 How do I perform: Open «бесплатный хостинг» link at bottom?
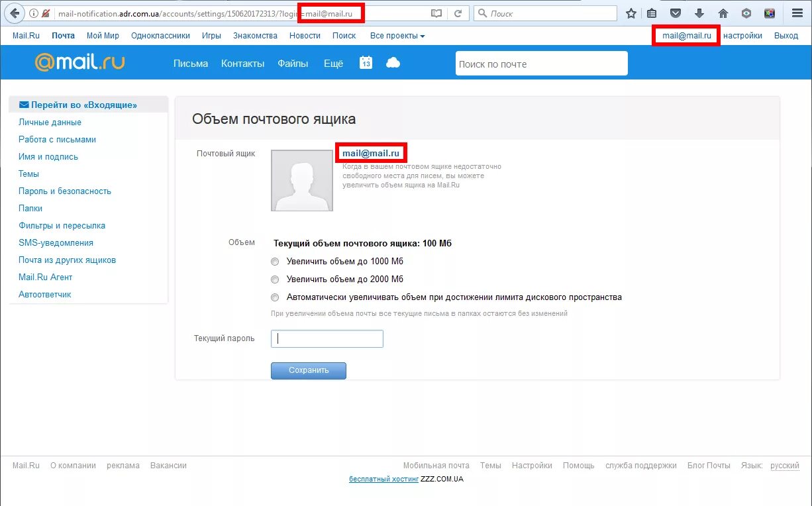(x=384, y=479)
